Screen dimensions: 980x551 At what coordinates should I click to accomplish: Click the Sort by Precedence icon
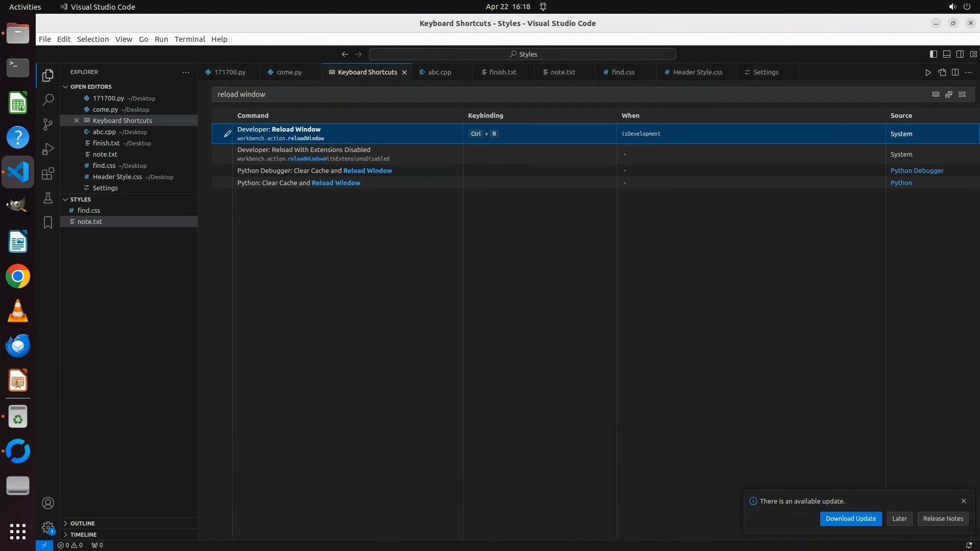[949, 94]
